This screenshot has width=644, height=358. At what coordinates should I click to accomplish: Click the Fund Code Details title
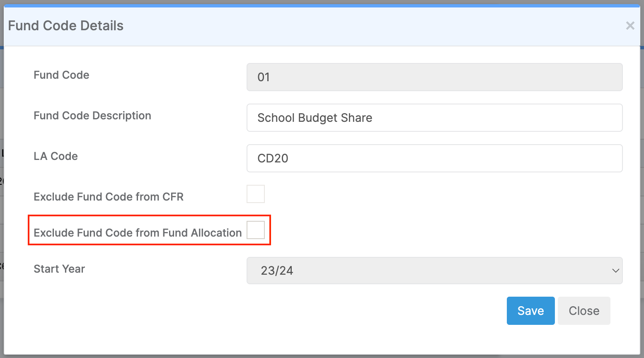pyautogui.click(x=65, y=25)
